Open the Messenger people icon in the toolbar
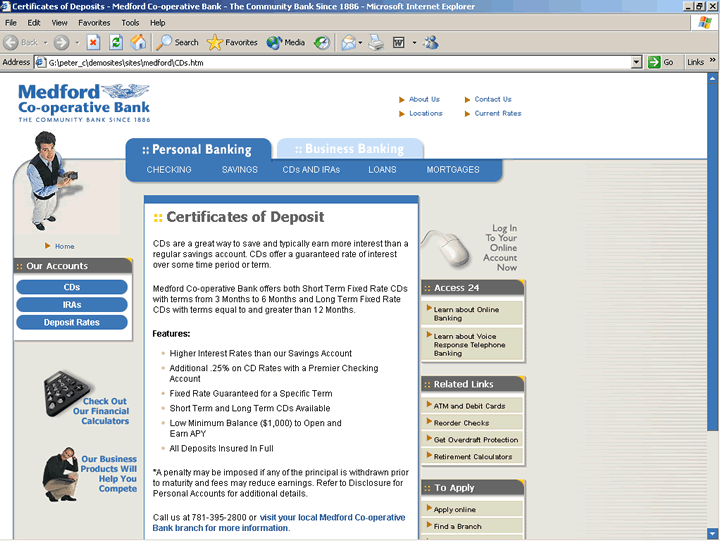 pyautogui.click(x=431, y=43)
